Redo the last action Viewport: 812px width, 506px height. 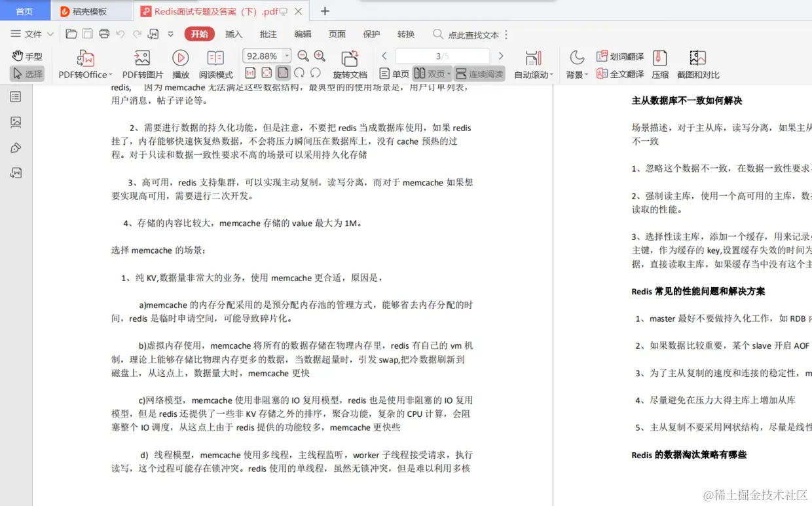point(137,34)
